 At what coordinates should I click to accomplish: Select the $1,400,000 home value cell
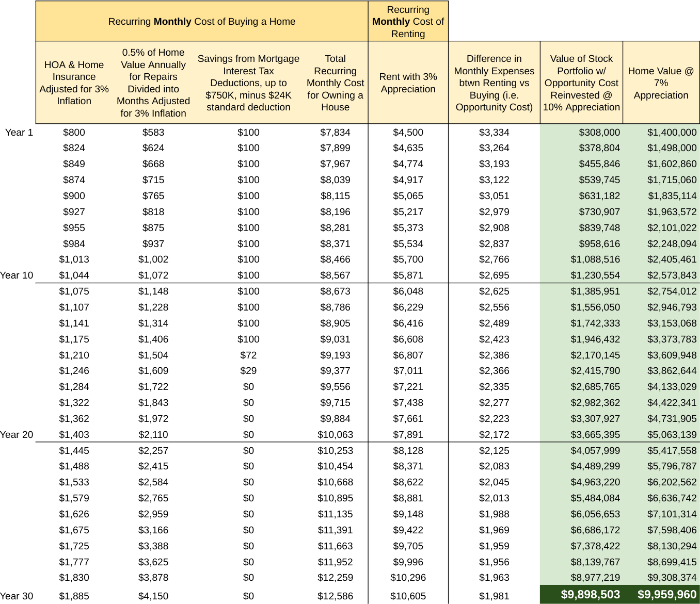[672, 133]
